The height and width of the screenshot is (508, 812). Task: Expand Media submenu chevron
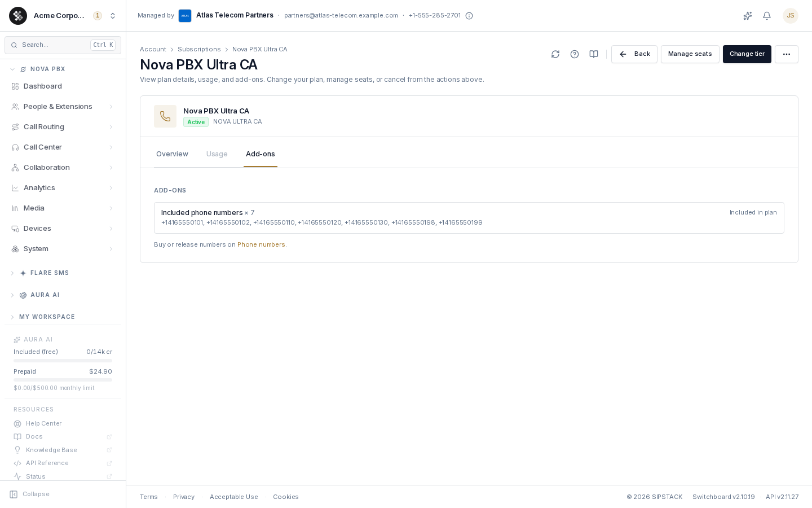click(x=111, y=208)
